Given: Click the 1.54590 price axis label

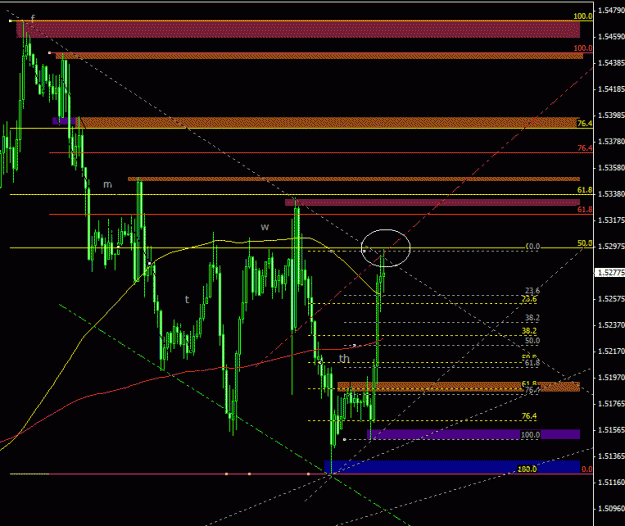Looking at the screenshot, I should pyautogui.click(x=611, y=37).
